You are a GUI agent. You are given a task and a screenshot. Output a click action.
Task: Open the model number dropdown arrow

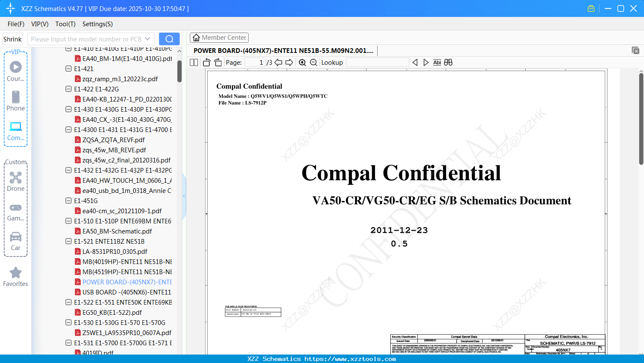(x=148, y=39)
